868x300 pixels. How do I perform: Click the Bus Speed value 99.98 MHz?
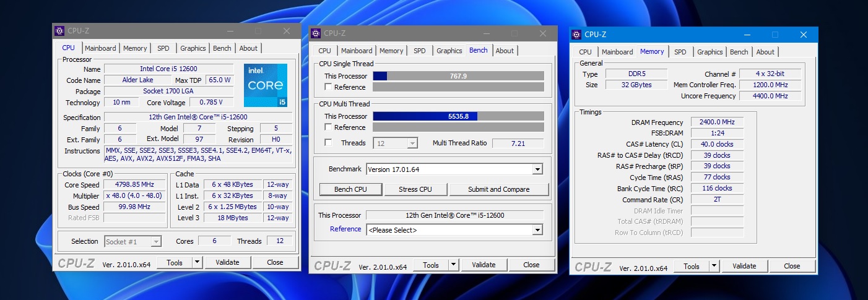pyautogui.click(x=134, y=207)
